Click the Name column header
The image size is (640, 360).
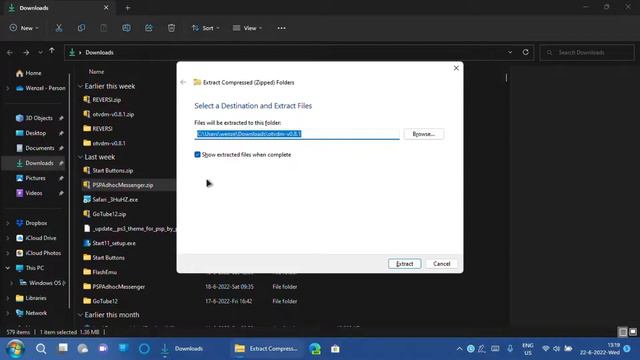tap(97, 71)
